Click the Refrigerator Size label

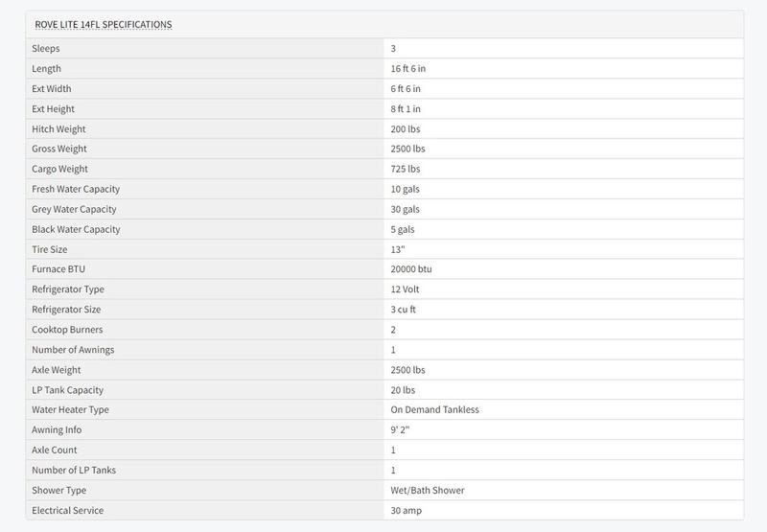66,309
